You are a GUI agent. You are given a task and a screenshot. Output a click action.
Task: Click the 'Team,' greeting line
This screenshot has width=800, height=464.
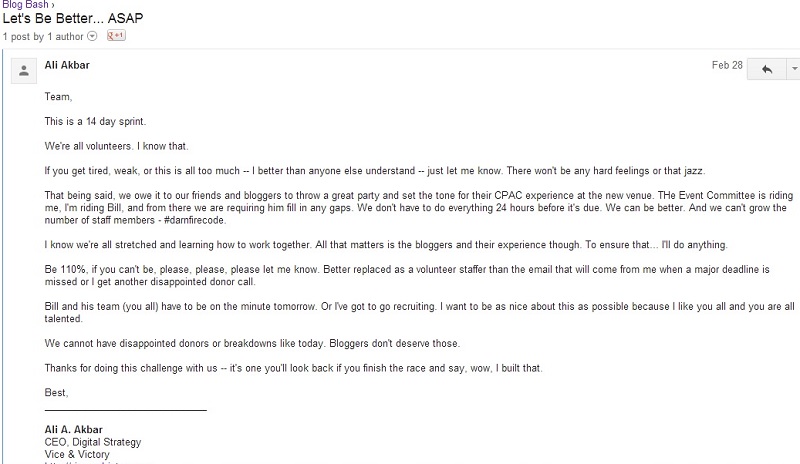click(x=58, y=97)
